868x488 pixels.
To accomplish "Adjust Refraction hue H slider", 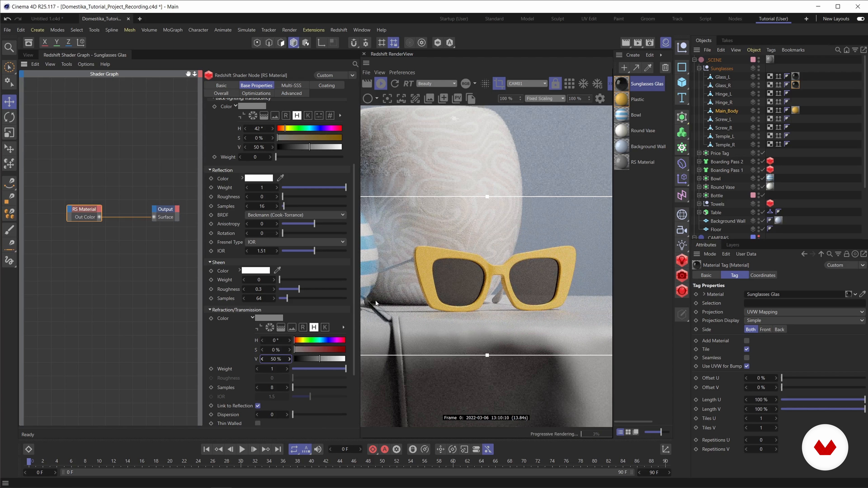I will (319, 340).
